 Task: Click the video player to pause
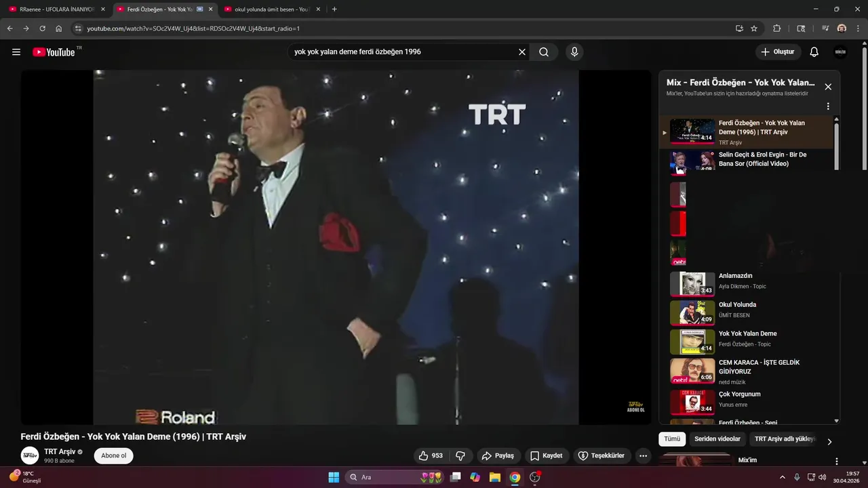[336, 247]
